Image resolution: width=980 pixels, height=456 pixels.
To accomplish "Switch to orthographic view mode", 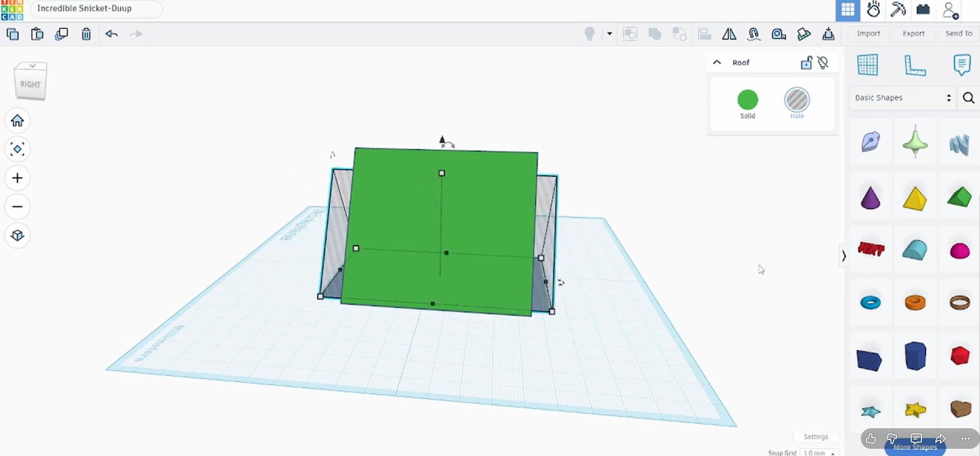I will [17, 235].
